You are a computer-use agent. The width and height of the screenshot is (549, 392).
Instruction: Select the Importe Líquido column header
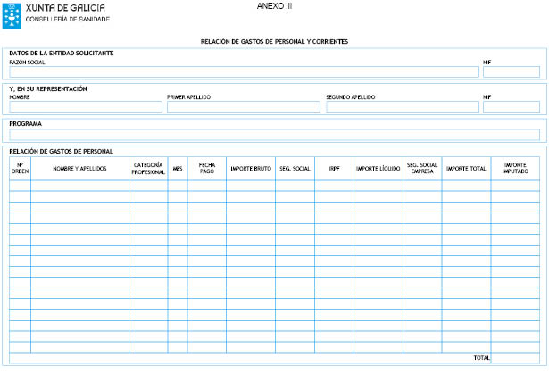(x=378, y=168)
